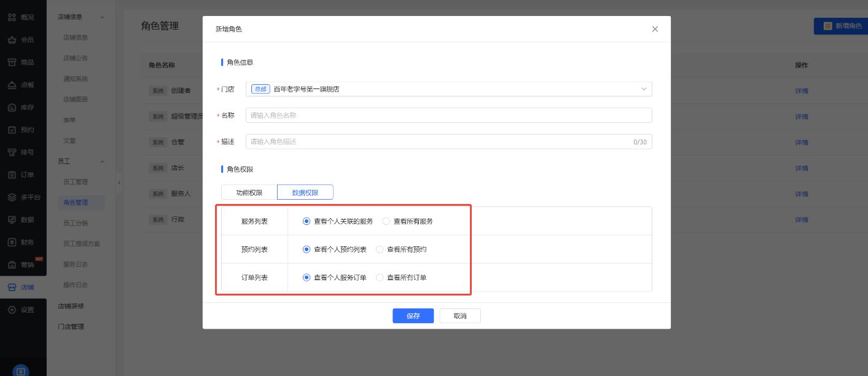Click the 预约 appointment icon
The image size is (868, 376).
tap(12, 130)
